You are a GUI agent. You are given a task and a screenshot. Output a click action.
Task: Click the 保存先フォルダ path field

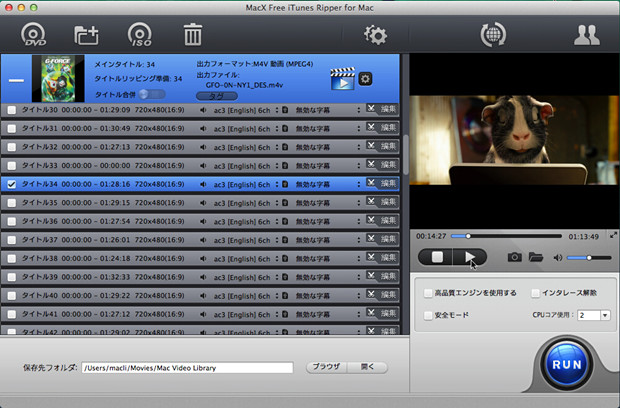click(187, 368)
